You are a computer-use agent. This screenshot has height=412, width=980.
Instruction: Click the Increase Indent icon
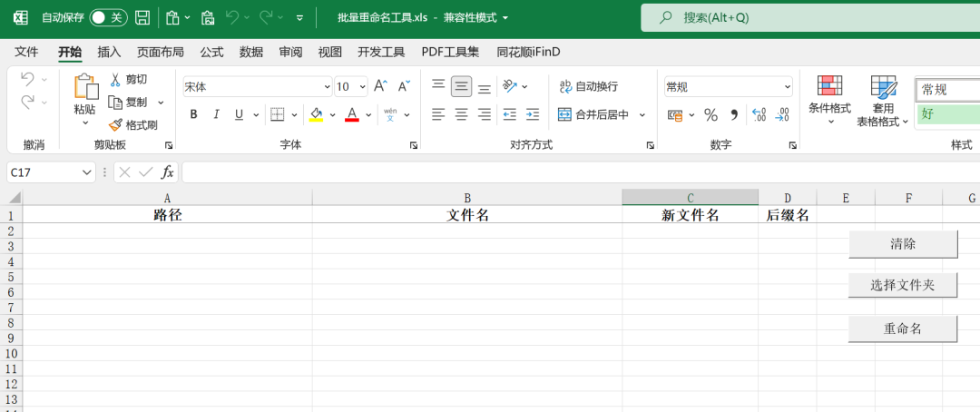(x=533, y=114)
